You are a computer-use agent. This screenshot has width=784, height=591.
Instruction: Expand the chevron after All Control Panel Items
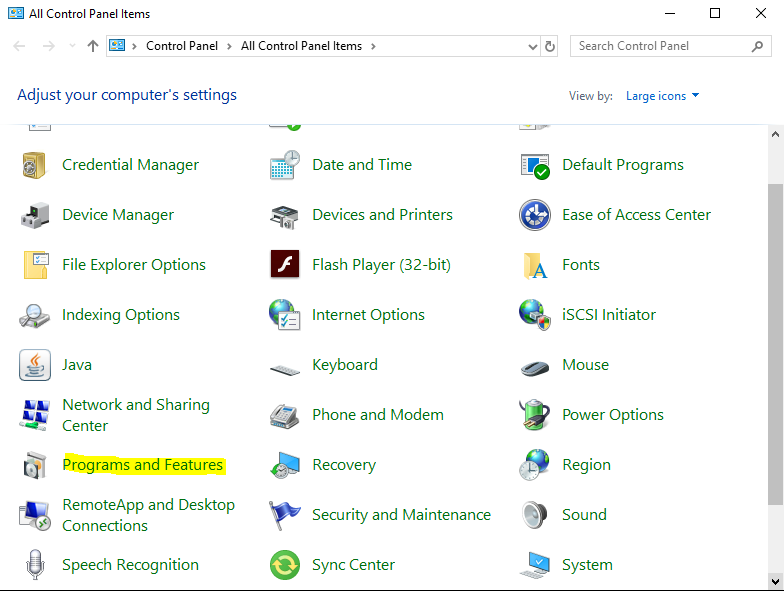tap(373, 46)
